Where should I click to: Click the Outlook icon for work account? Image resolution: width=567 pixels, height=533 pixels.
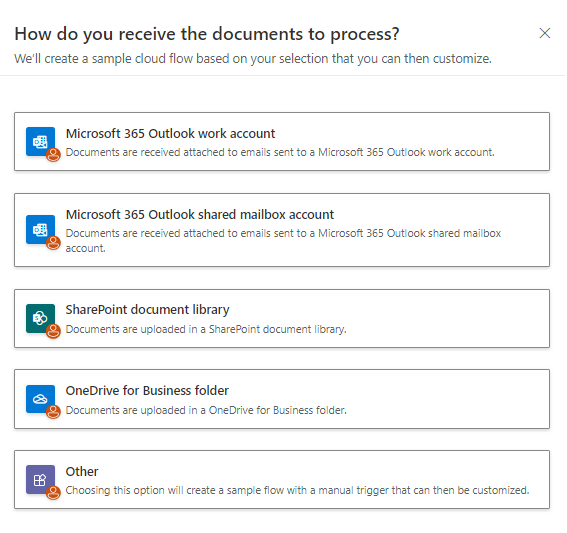coord(40,142)
